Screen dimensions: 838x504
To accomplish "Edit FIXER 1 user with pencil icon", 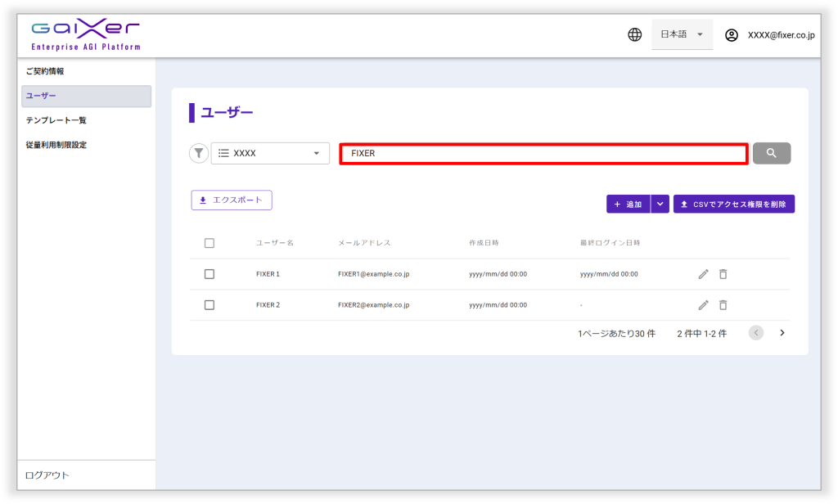I will coord(703,274).
